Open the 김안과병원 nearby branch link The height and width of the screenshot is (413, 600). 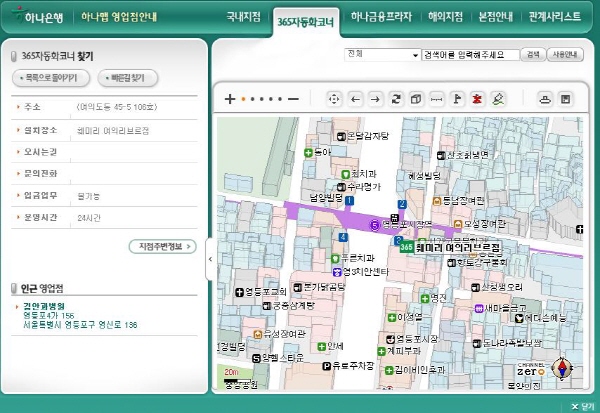(43, 305)
